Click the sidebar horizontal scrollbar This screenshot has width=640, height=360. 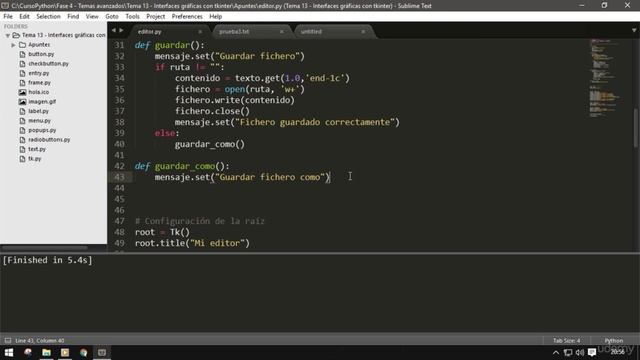click(x=44, y=248)
